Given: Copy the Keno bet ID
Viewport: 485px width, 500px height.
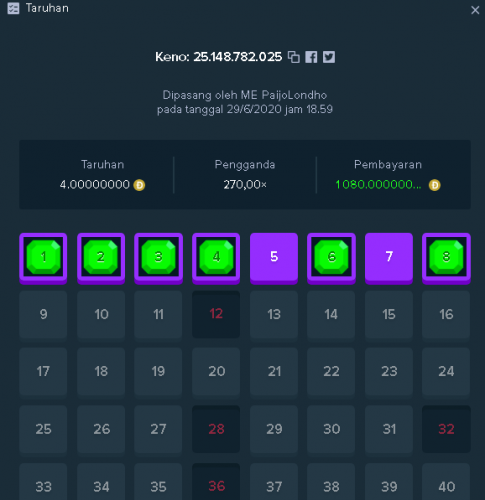Looking at the screenshot, I should click(294, 57).
